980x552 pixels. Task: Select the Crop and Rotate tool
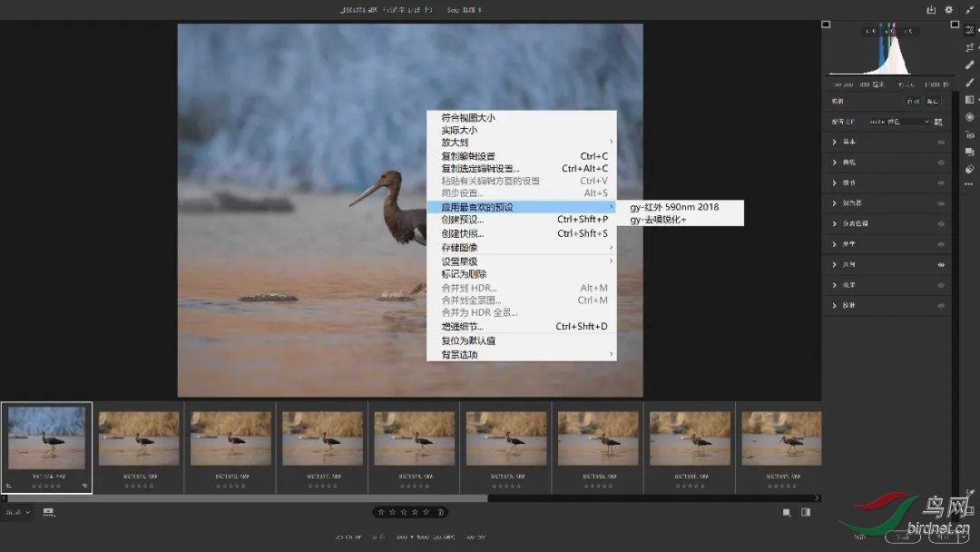[x=970, y=47]
